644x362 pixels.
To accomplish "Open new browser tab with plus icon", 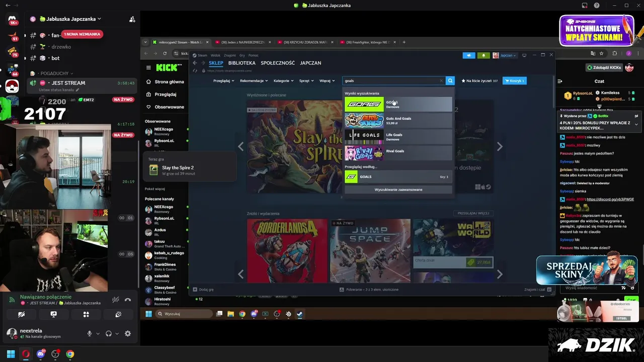I will (404, 42).
